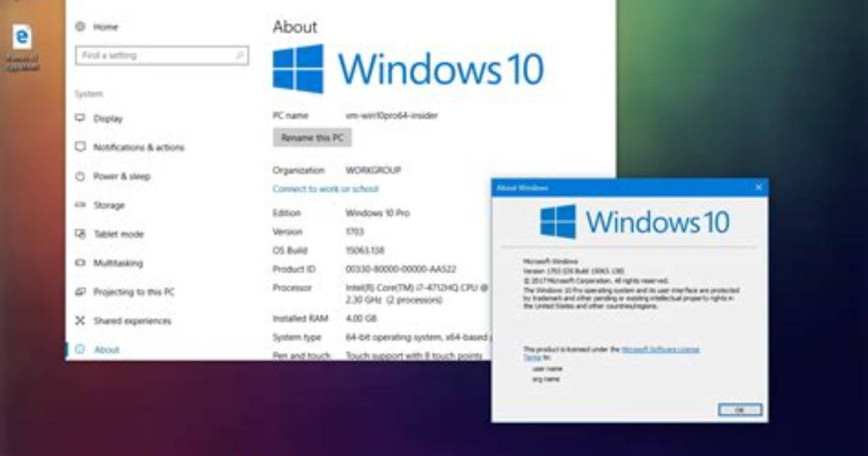Click the About heading in Settings

pyautogui.click(x=295, y=27)
